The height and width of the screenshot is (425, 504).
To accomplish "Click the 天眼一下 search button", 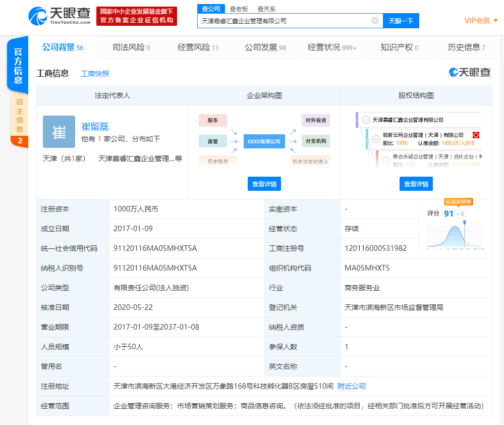I will pos(401,20).
